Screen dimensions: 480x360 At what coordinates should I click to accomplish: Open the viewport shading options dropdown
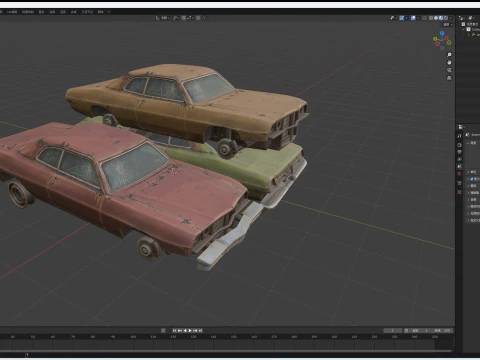(451, 18)
